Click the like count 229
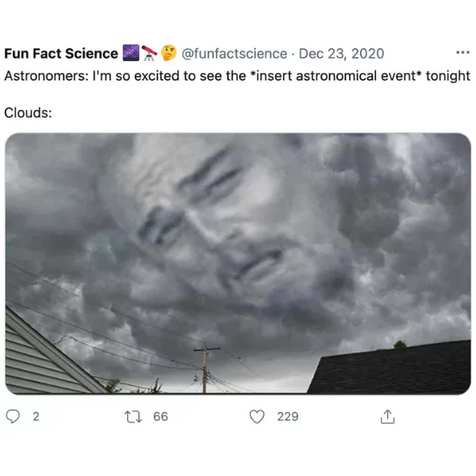This screenshot has width=476, height=476. coord(287,416)
